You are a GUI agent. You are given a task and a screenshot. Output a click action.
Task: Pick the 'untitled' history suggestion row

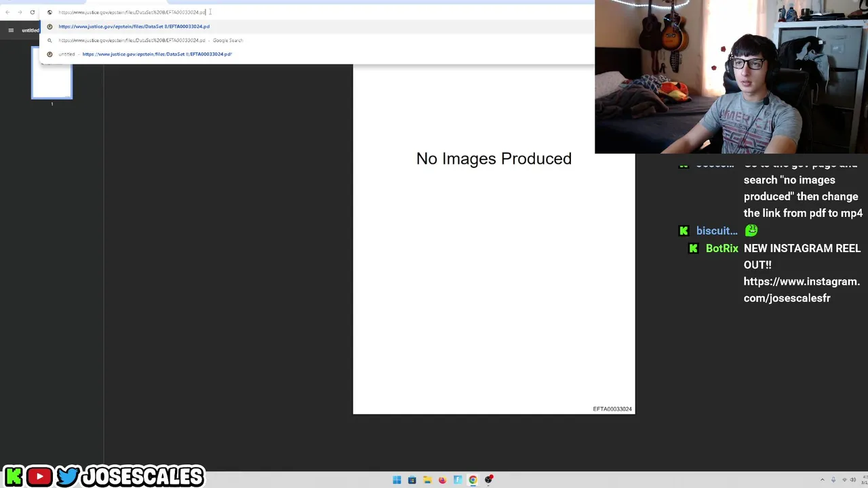(317, 54)
